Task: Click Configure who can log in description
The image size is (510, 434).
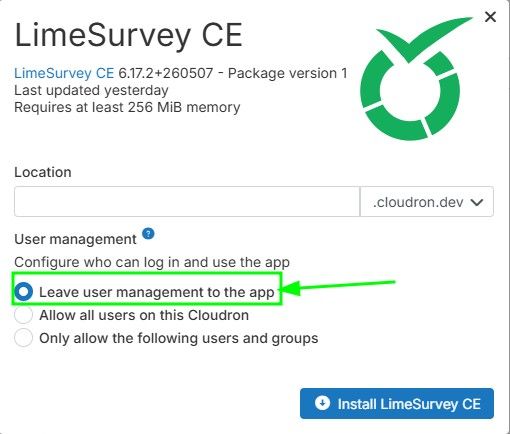Action: pyautogui.click(x=152, y=262)
